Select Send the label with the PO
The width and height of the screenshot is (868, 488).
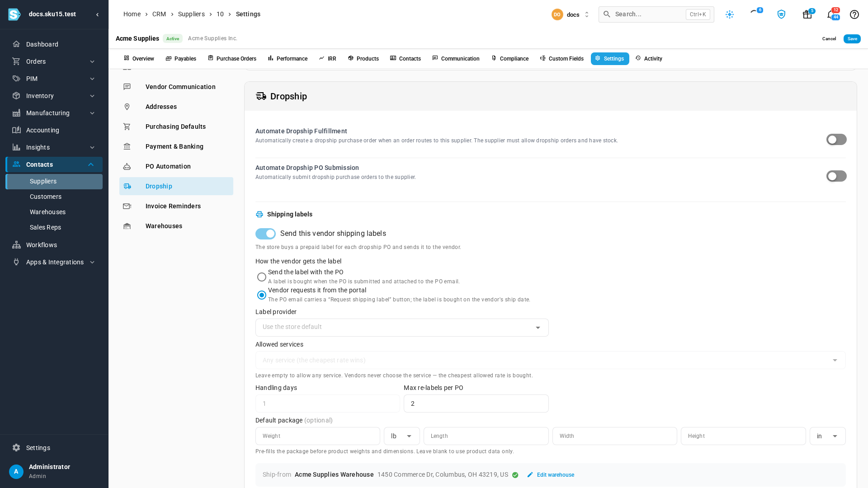point(262,277)
